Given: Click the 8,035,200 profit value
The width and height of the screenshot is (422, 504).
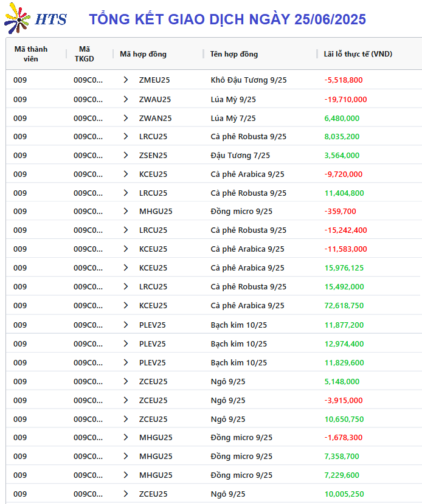Looking at the screenshot, I should point(342,137).
